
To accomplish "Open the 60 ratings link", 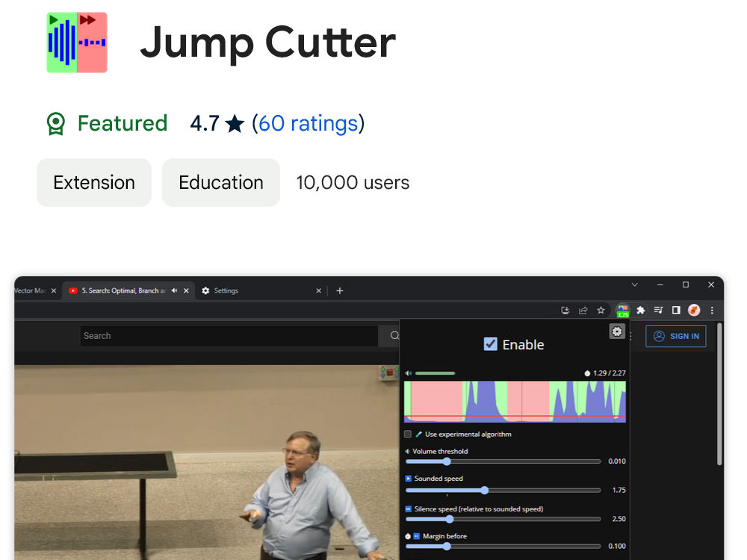I will click(x=309, y=124).
